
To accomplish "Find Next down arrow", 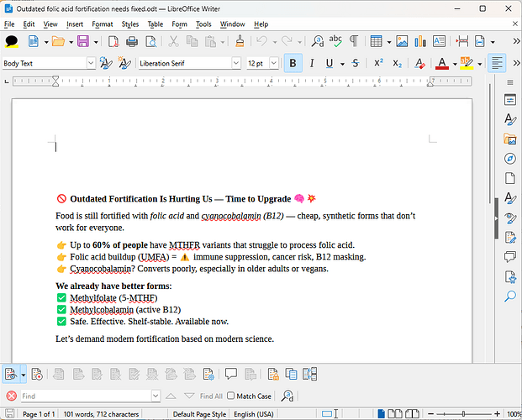I will pos(189,396).
